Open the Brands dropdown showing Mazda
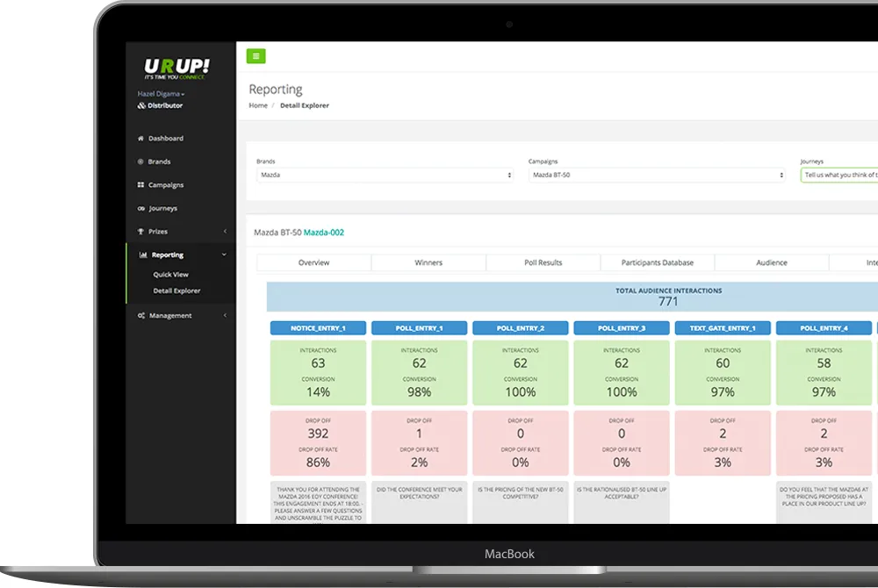This screenshot has width=878, height=588. [385, 176]
